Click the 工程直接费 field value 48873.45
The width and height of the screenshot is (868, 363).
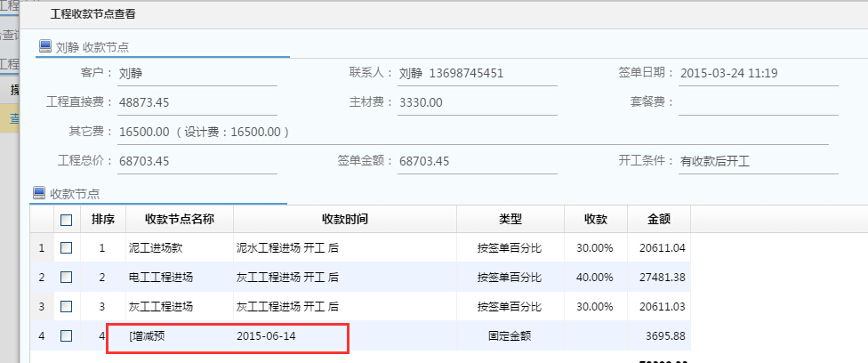tap(197, 102)
